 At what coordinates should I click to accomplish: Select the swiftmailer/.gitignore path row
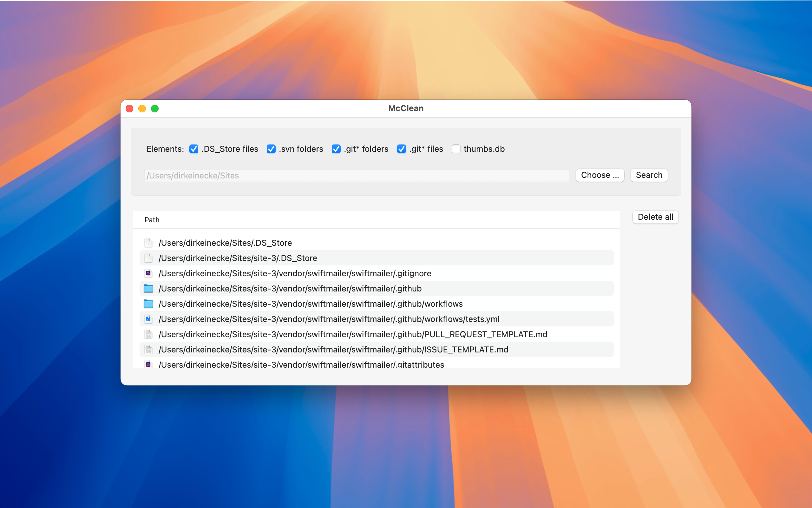(377, 273)
